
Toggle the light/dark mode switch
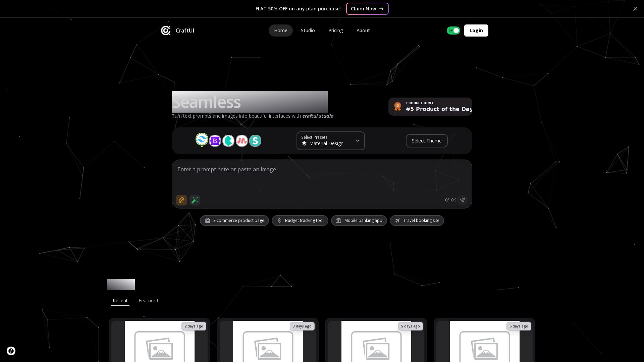click(x=453, y=31)
